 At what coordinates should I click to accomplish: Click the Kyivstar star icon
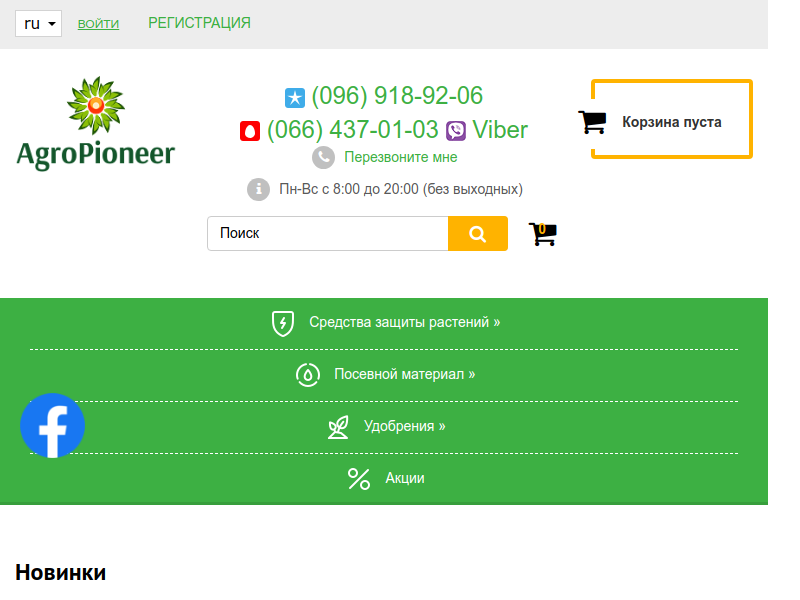295,97
